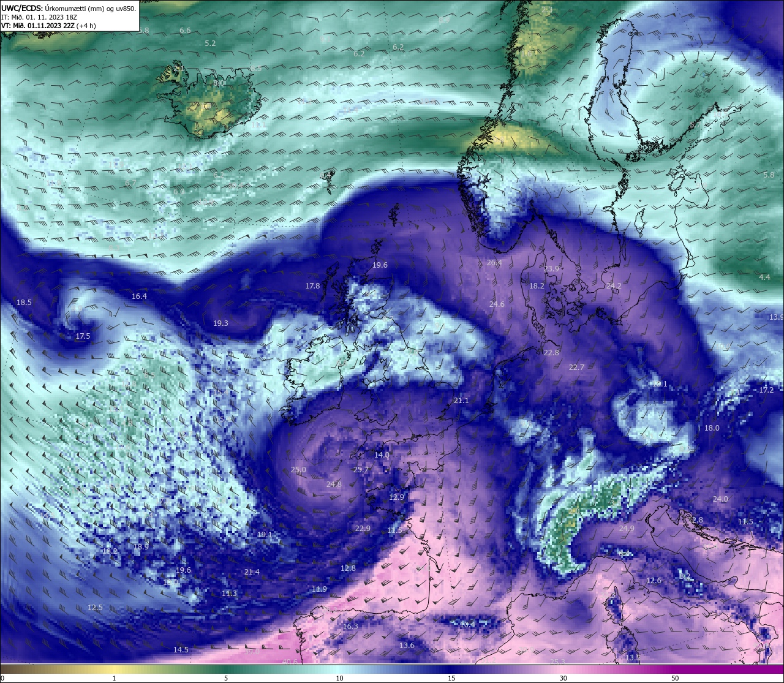
Task: Click the 17.2 value label on the map
Action: pyautogui.click(x=766, y=390)
